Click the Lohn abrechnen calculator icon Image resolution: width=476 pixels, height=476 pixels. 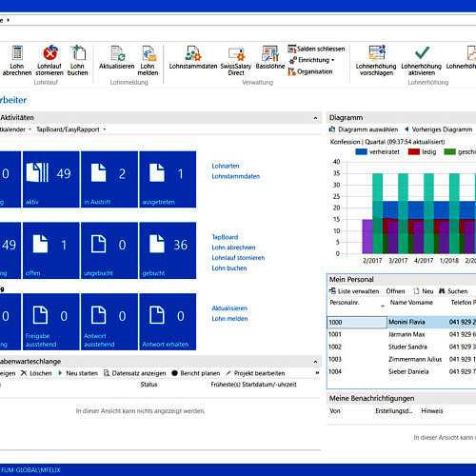pyautogui.click(x=17, y=53)
